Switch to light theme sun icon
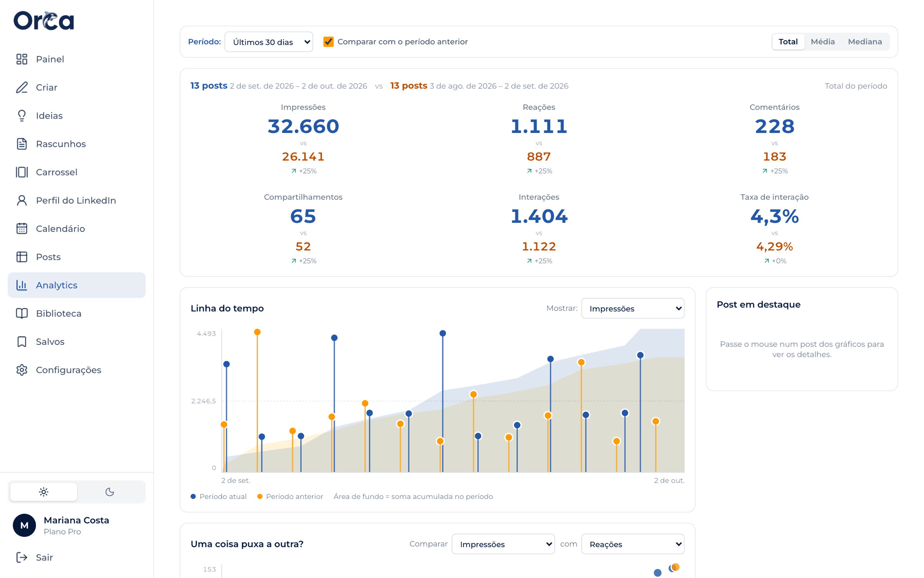The image size is (924, 578). click(44, 492)
